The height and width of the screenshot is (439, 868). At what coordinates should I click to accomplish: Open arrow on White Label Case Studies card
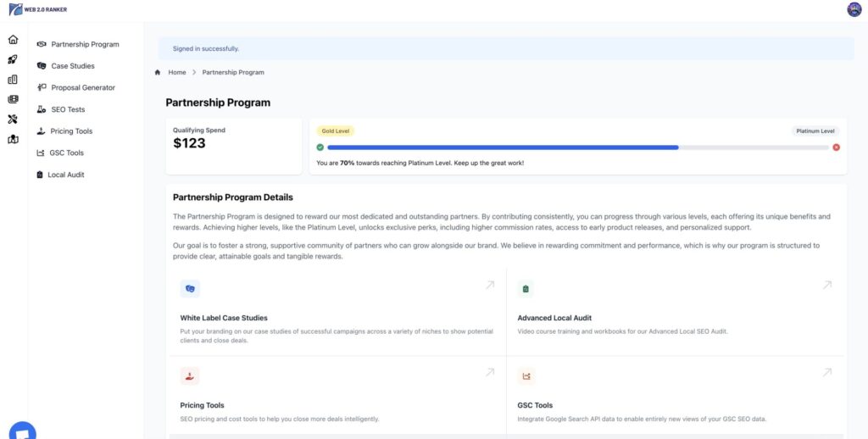(489, 286)
